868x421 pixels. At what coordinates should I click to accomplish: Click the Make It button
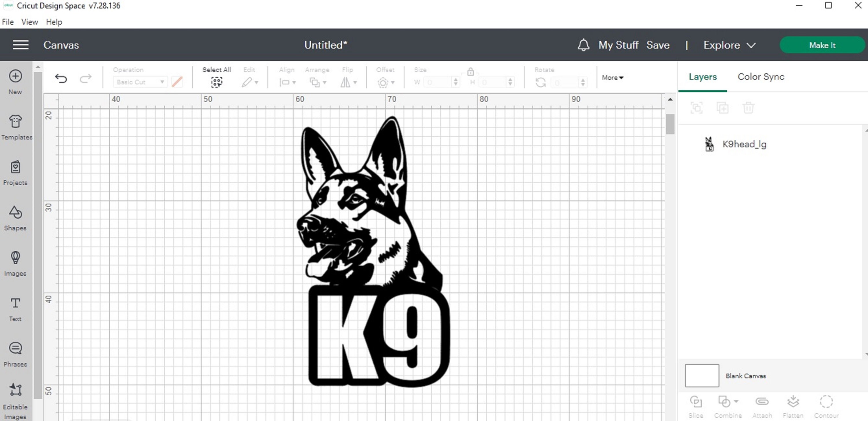click(x=822, y=45)
